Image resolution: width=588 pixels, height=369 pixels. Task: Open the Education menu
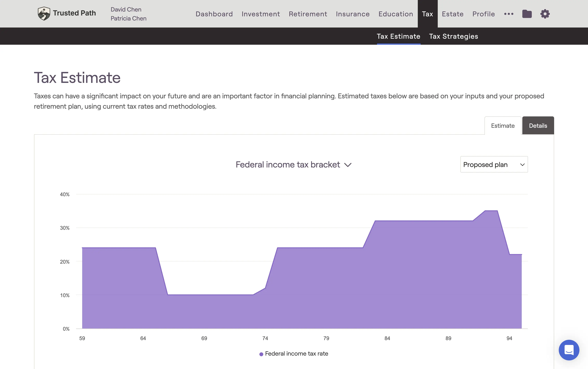click(395, 14)
